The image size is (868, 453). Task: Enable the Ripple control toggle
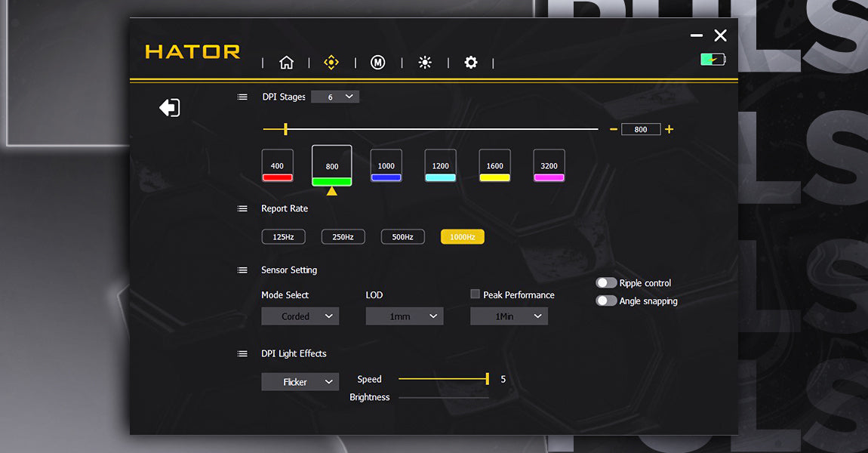tap(606, 283)
